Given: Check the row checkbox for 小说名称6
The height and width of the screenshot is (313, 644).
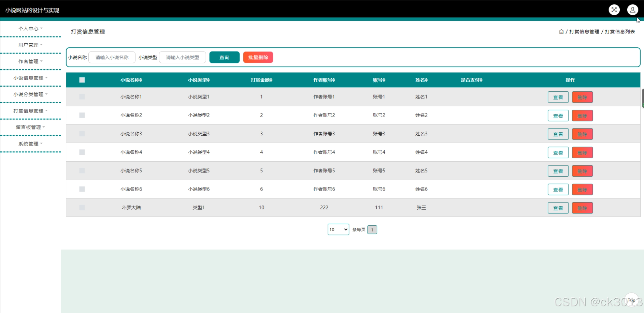Looking at the screenshot, I should (x=82, y=189).
